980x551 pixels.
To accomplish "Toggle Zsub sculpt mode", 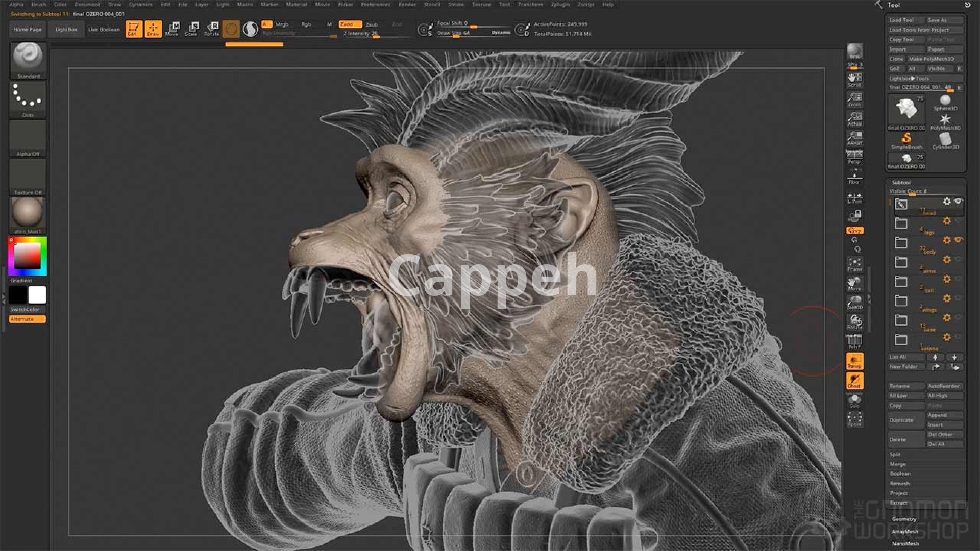I will [x=372, y=24].
